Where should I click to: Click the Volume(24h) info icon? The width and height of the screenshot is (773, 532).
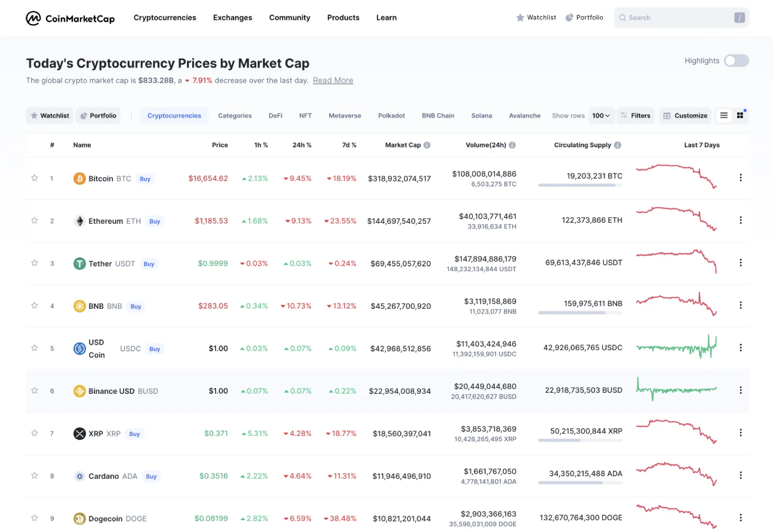512,145
